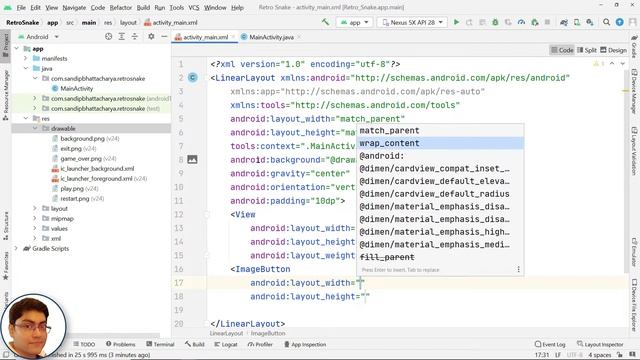Click the editor vertical scrollbar
Screen dimensions: 640x360
tap(626, 171)
